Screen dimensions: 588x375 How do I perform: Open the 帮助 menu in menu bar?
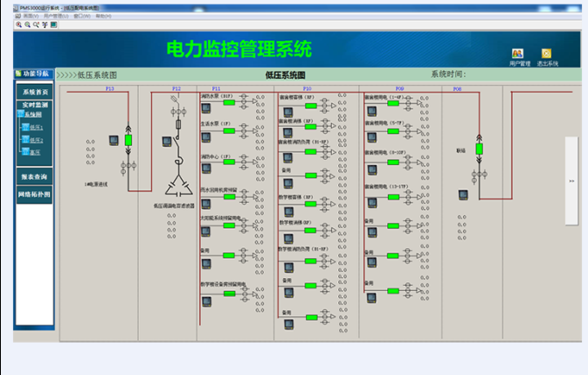(x=102, y=16)
